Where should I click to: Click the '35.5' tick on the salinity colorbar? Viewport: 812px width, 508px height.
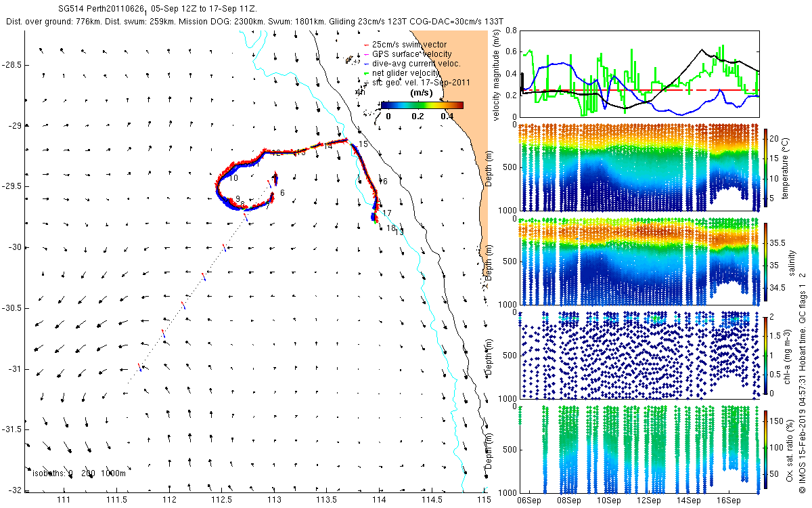[x=777, y=242]
